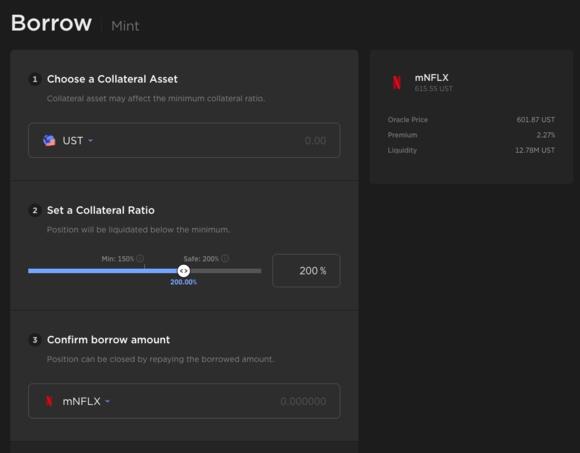Click the Min 150% info icon

coord(140,258)
